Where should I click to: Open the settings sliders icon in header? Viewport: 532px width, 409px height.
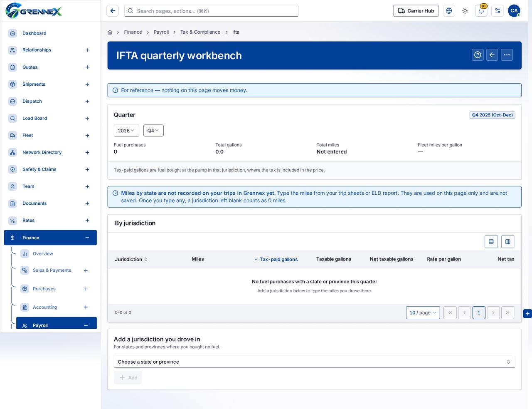[498, 11]
